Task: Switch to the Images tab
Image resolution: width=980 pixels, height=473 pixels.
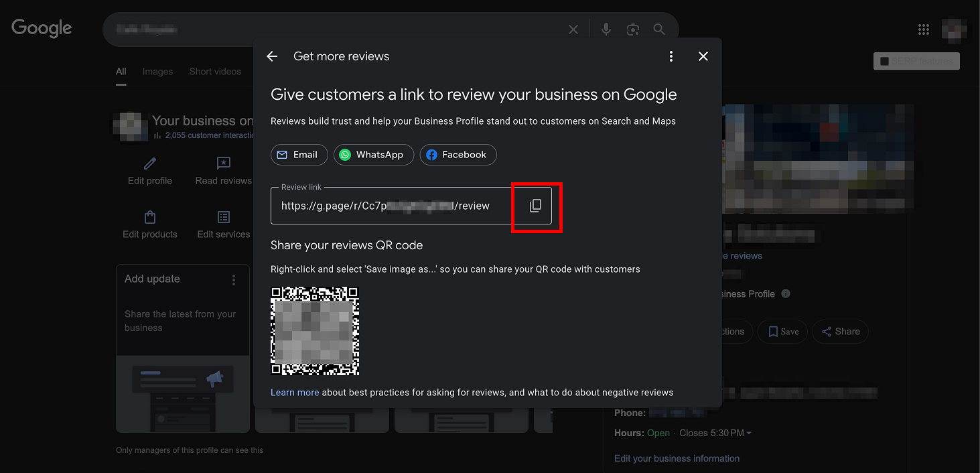Action: coord(157,72)
